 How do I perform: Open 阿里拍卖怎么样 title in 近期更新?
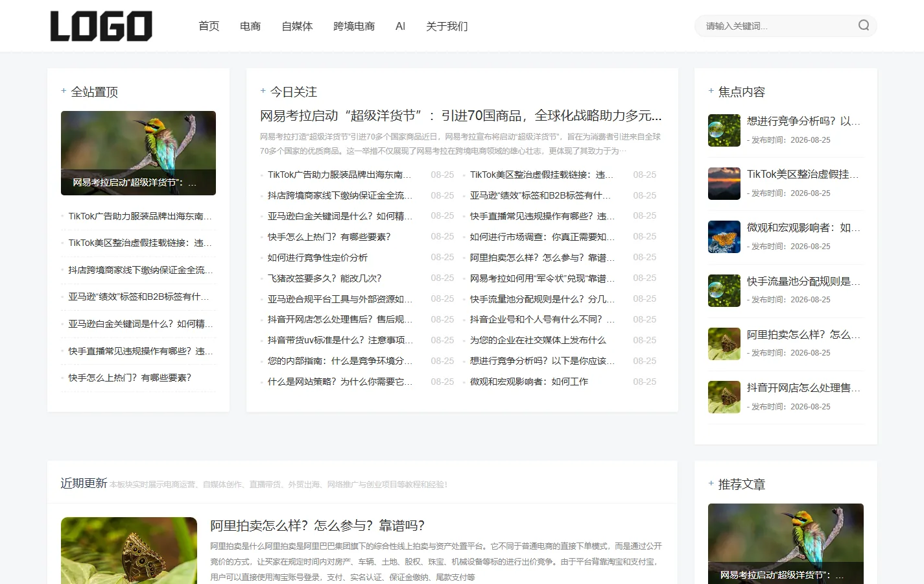click(318, 526)
